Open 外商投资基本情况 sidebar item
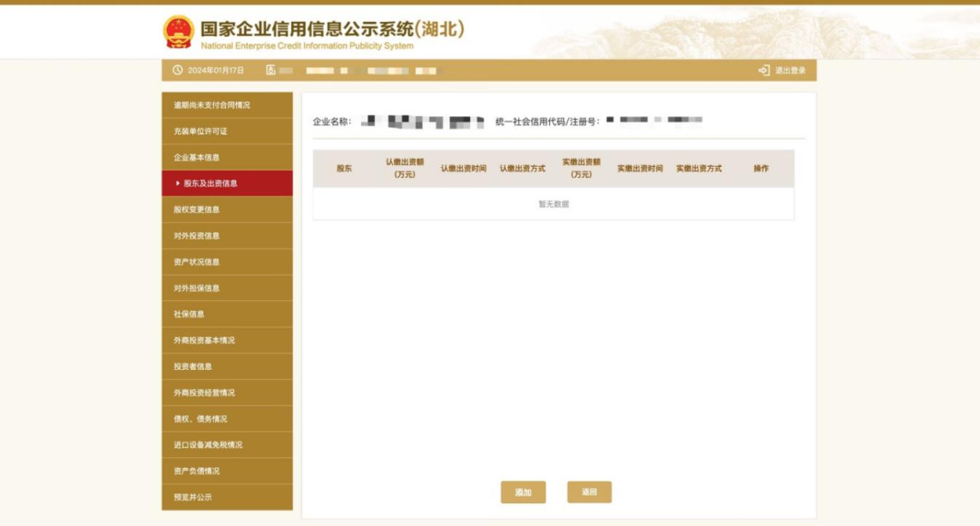 (227, 340)
